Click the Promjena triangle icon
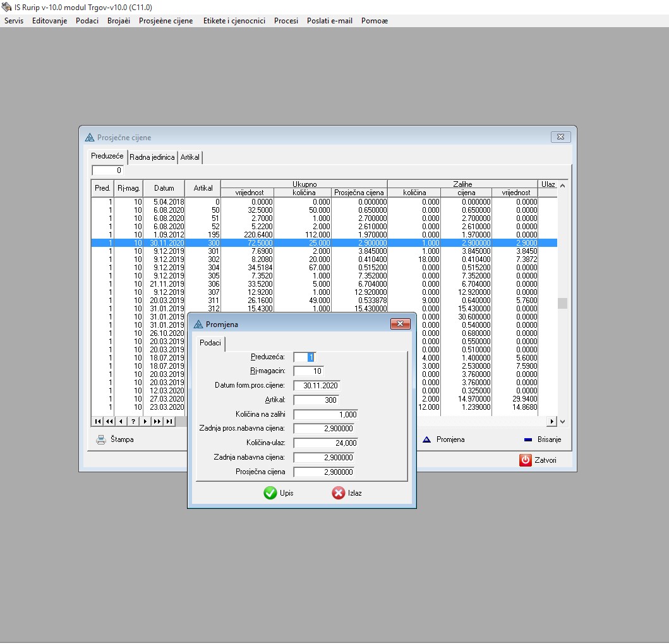Screen dimensions: 669x644 click(x=427, y=439)
